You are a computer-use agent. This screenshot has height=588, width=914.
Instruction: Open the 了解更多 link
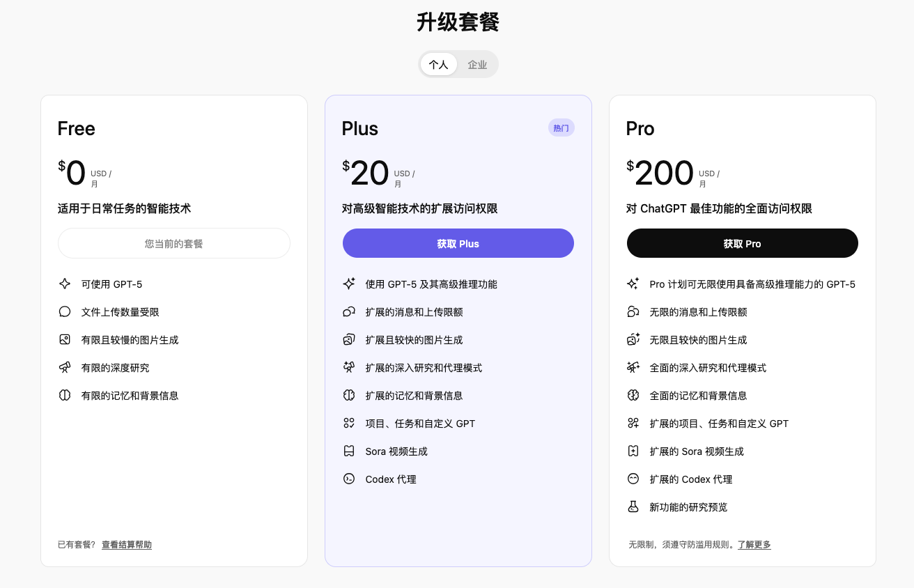coord(754,545)
